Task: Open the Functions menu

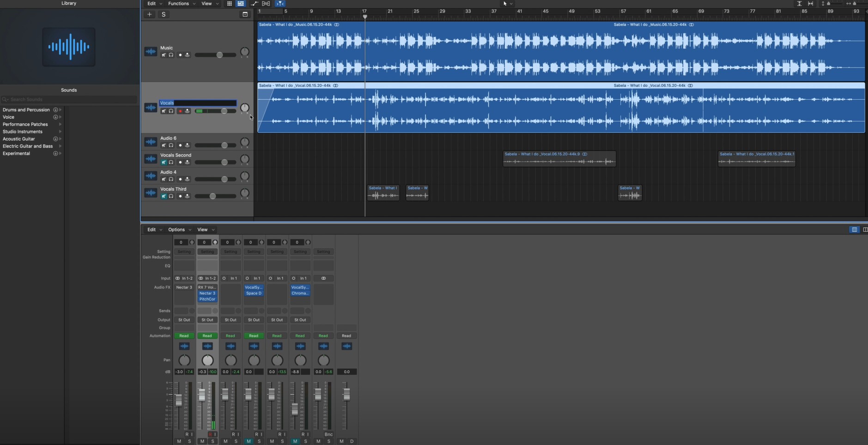Action: pos(182,3)
